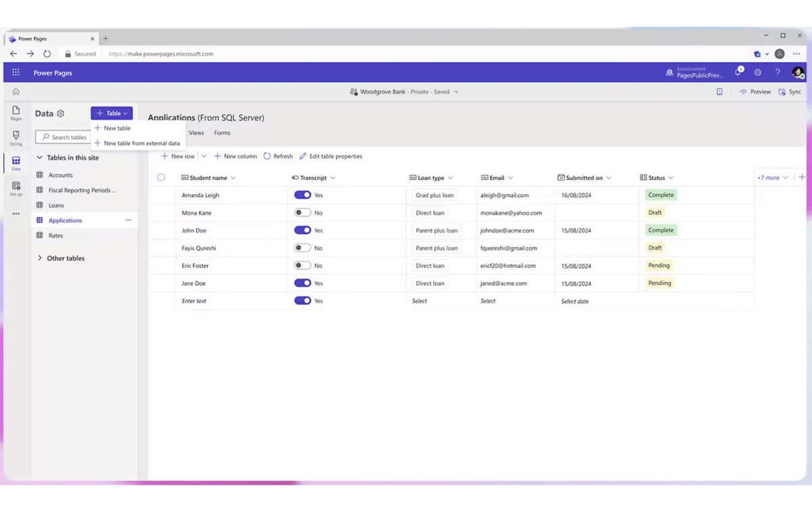Open Power Pages settings gear
This screenshot has width=812, height=512.
(x=758, y=72)
